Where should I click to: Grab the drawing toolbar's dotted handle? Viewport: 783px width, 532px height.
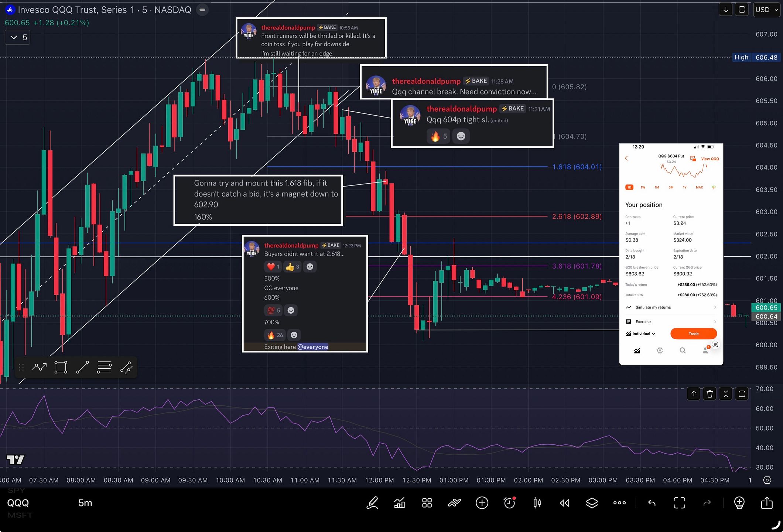click(21, 367)
